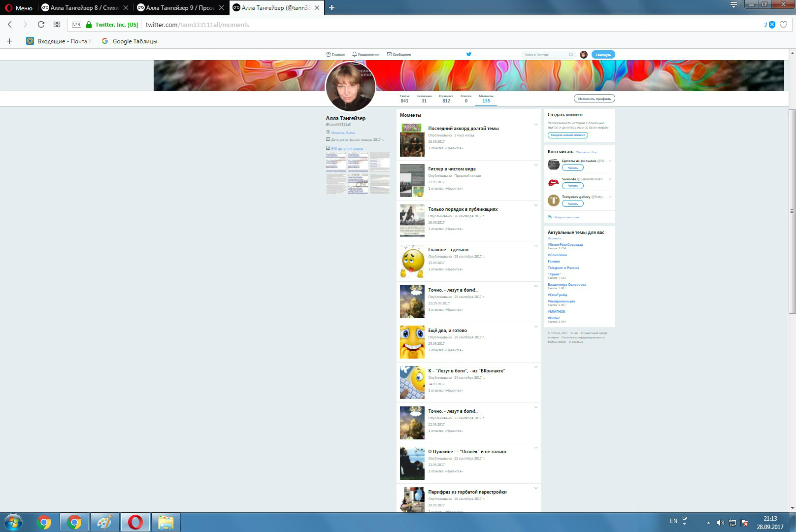Dismiss Samanta follow suggestion
The image size is (796, 532).
[x=610, y=179]
